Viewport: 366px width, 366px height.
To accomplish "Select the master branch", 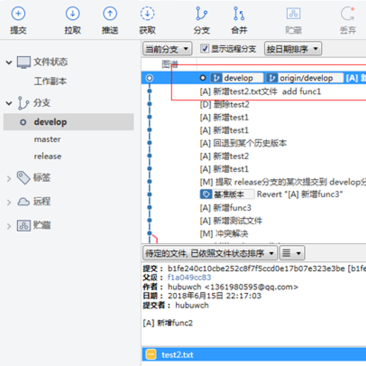I will [x=47, y=139].
